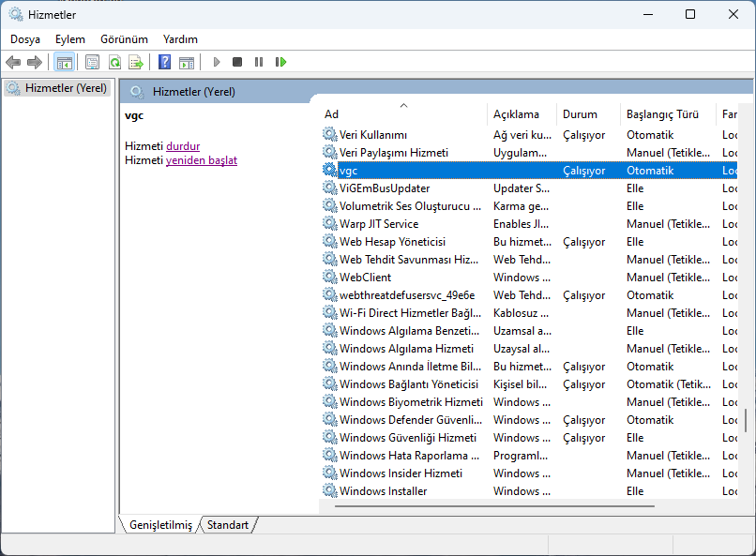The image size is (756, 556).
Task: Select the Windows Algılama Hizmeti service
Action: [x=528, y=349]
